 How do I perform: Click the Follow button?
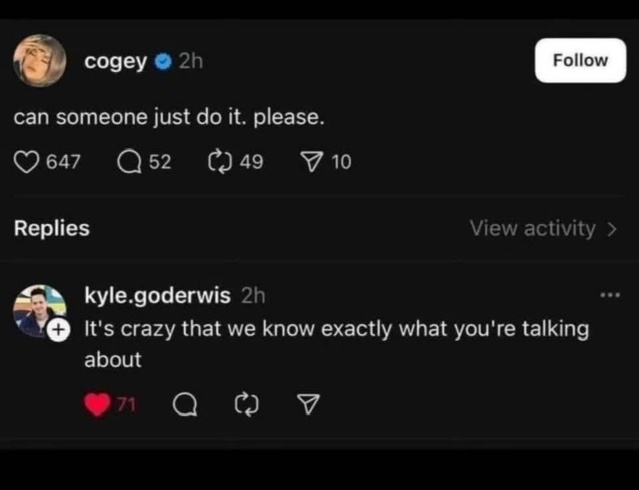[580, 60]
